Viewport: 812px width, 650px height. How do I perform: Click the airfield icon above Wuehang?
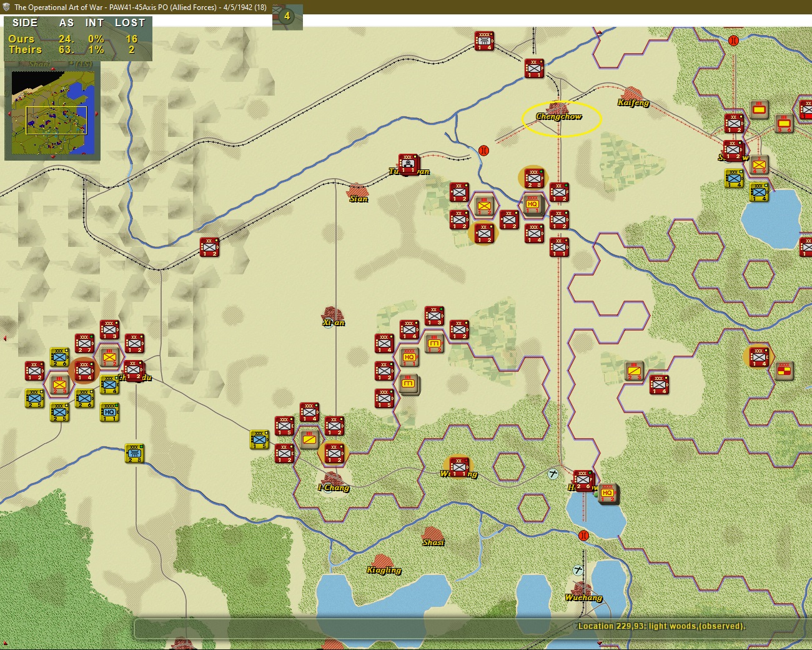pyautogui.click(x=578, y=570)
